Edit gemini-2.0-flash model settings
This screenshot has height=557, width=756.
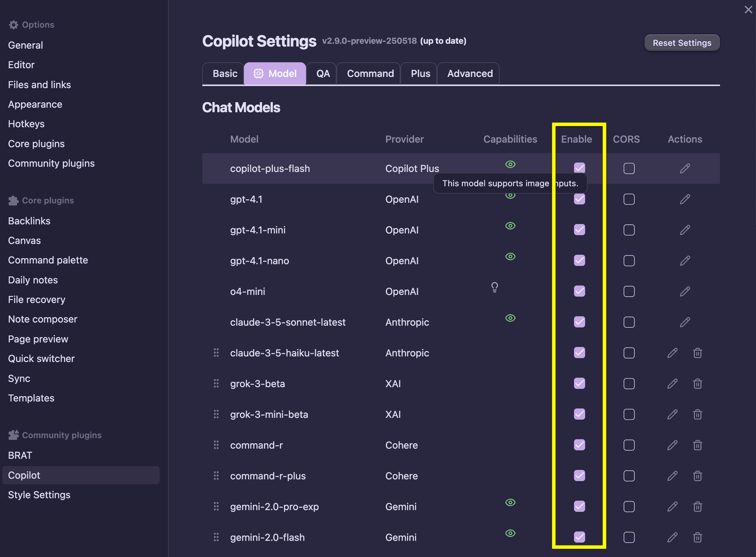[x=673, y=537]
